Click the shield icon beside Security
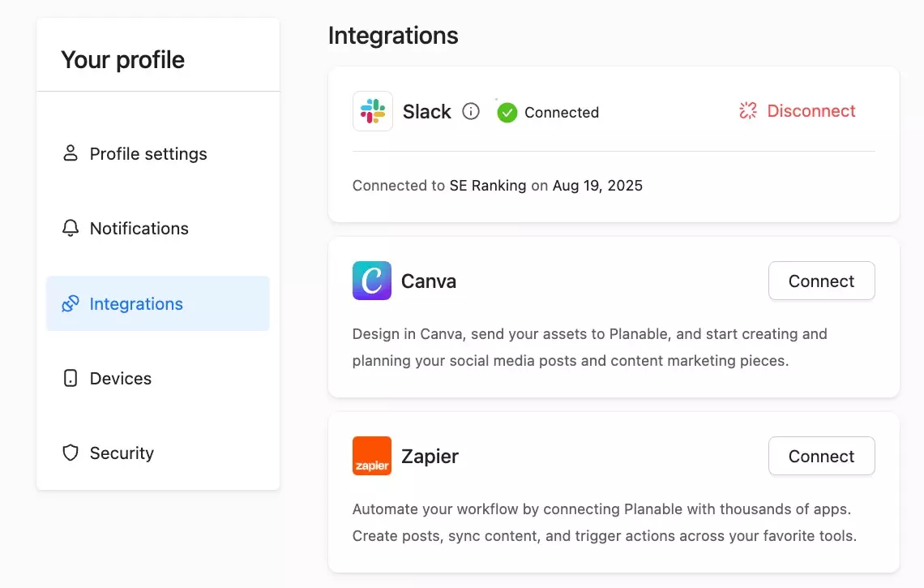Image resolution: width=924 pixels, height=588 pixels. tap(71, 453)
